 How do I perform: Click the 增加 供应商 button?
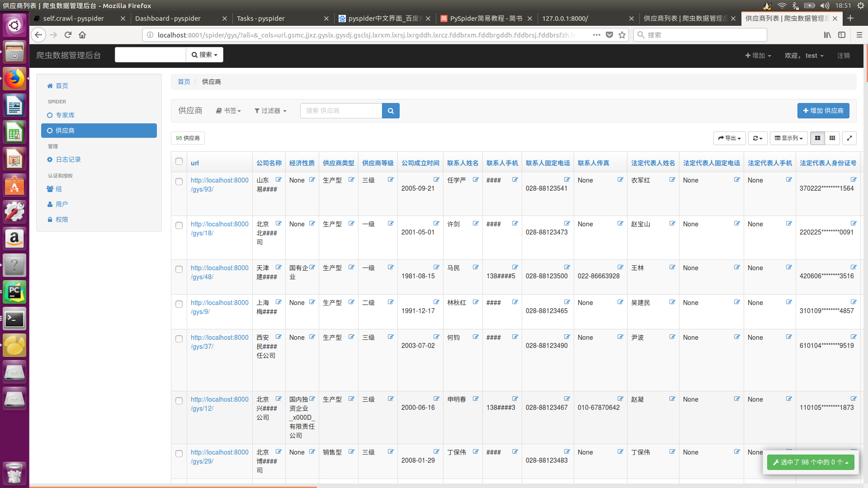pyautogui.click(x=823, y=111)
